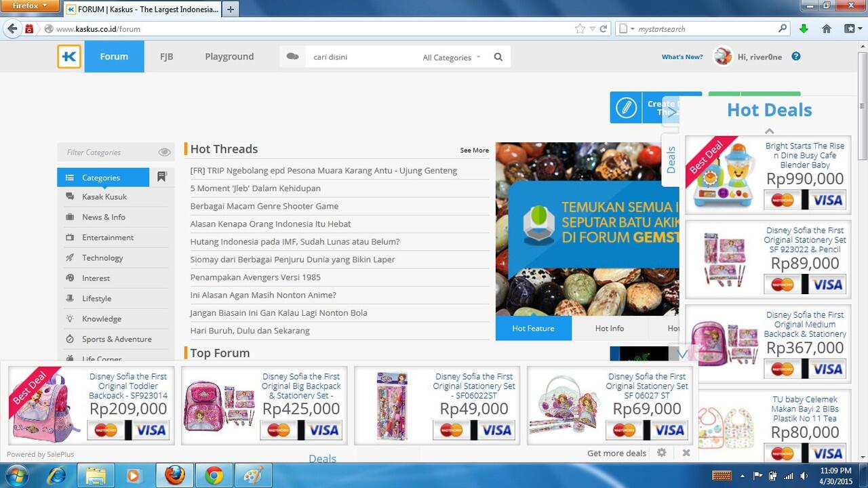This screenshot has height=488, width=868.
Task: Click the vertical Deals side tab
Action: click(670, 160)
